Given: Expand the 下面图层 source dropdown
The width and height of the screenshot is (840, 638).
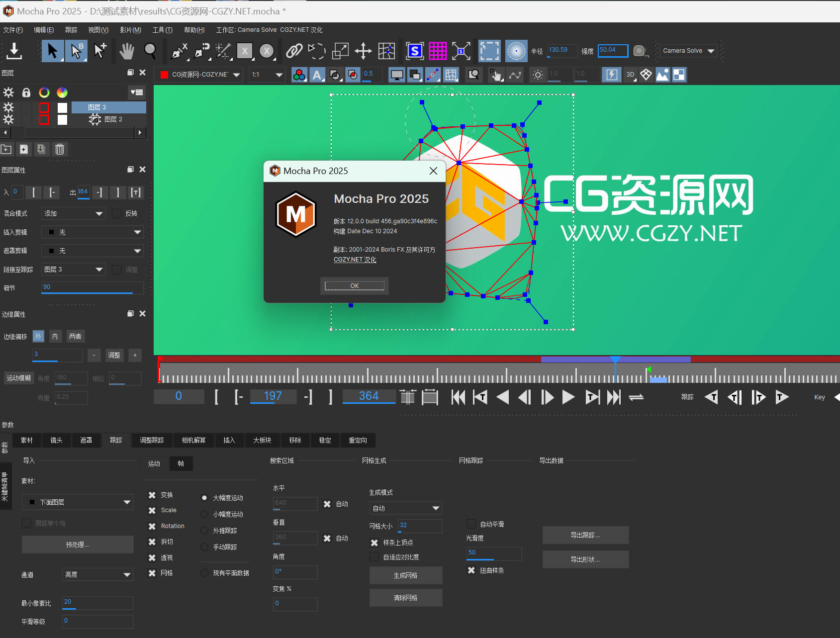Looking at the screenshot, I should (78, 502).
